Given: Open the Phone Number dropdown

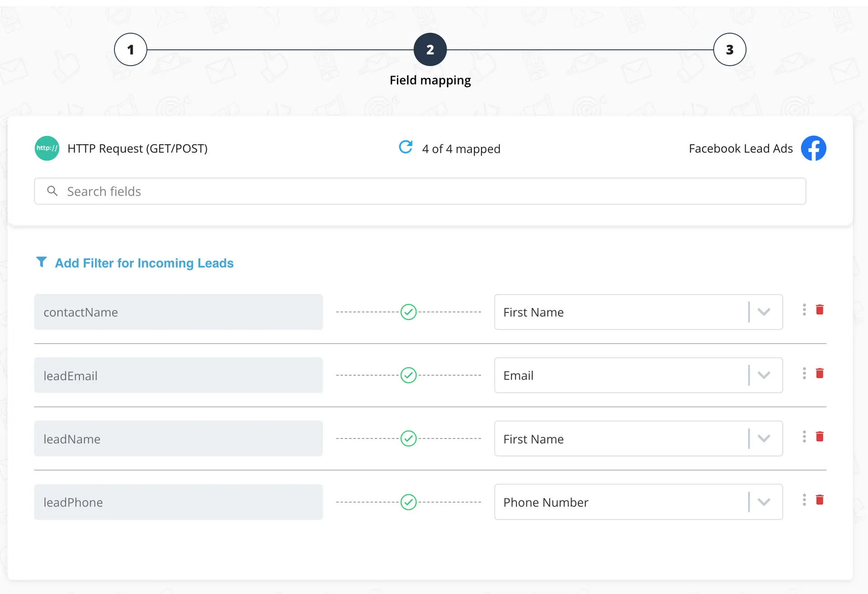Looking at the screenshot, I should click(764, 502).
